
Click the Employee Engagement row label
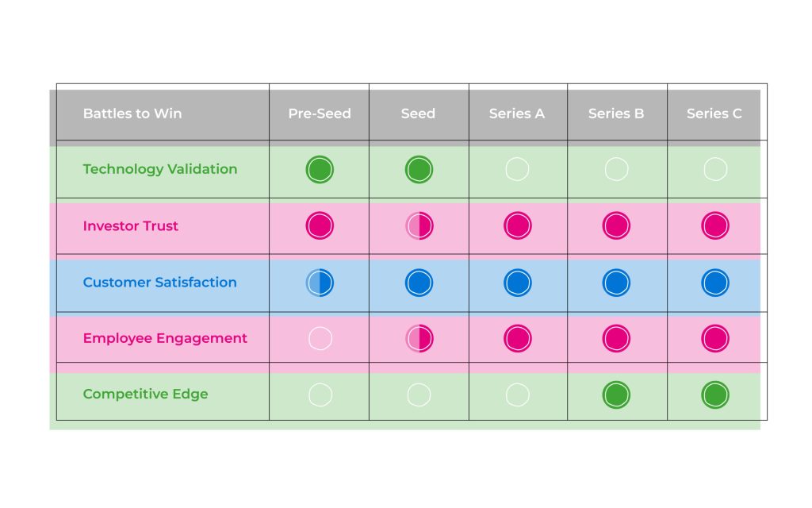coord(165,338)
